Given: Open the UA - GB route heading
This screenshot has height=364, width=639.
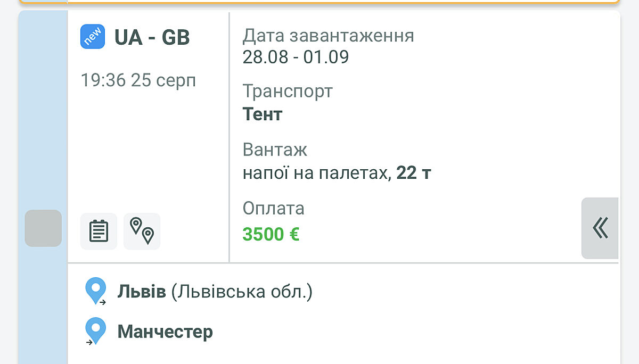Looking at the screenshot, I should click(152, 37).
